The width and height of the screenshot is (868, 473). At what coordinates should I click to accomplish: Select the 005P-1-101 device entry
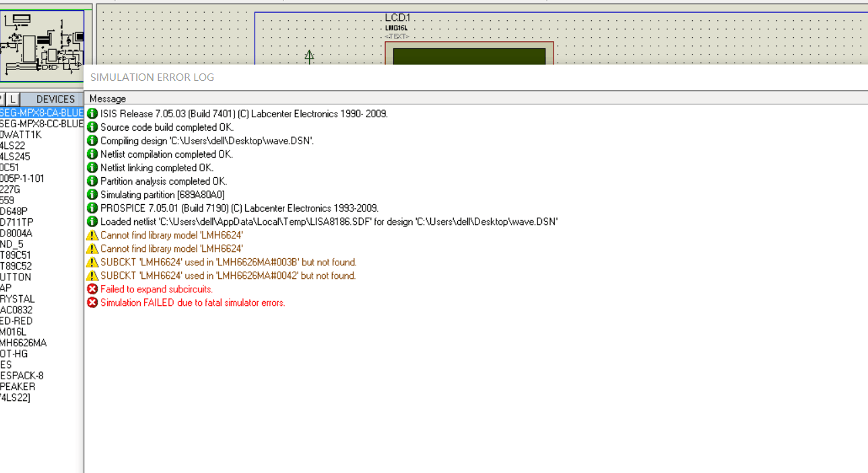point(22,179)
